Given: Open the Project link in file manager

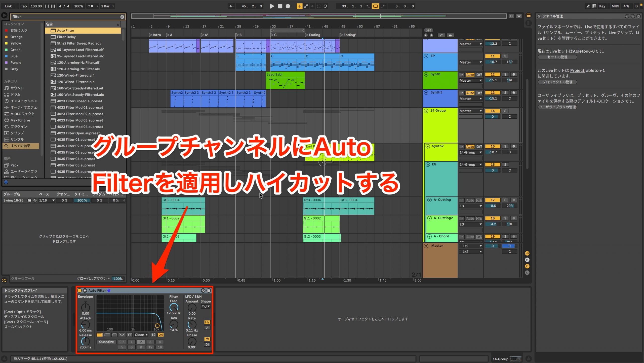Looking at the screenshot, I should (x=577, y=71).
